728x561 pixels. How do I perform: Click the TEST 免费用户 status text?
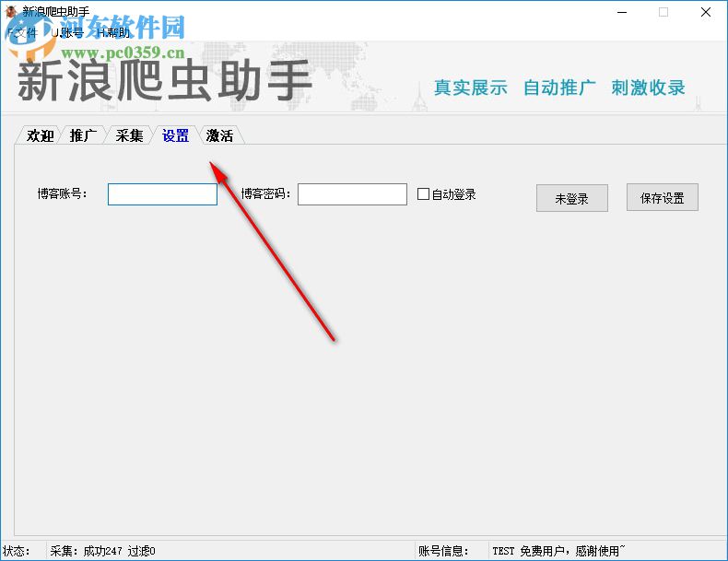point(558,551)
